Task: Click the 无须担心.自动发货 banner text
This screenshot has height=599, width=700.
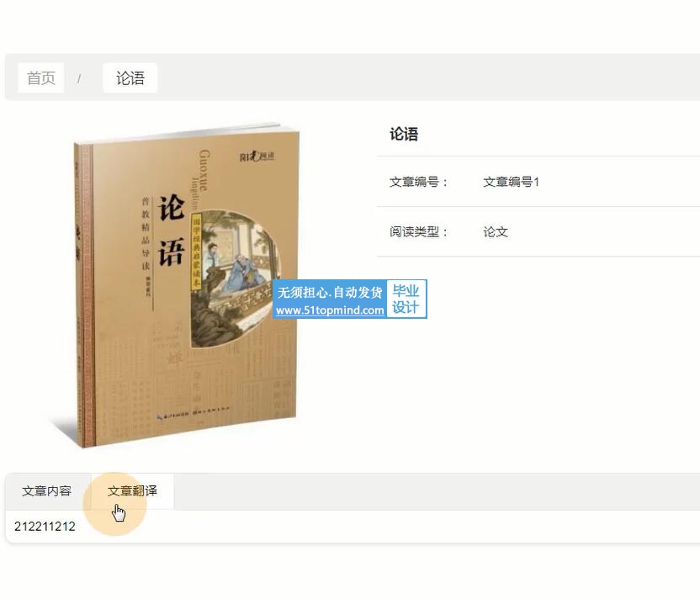Action: [330, 293]
